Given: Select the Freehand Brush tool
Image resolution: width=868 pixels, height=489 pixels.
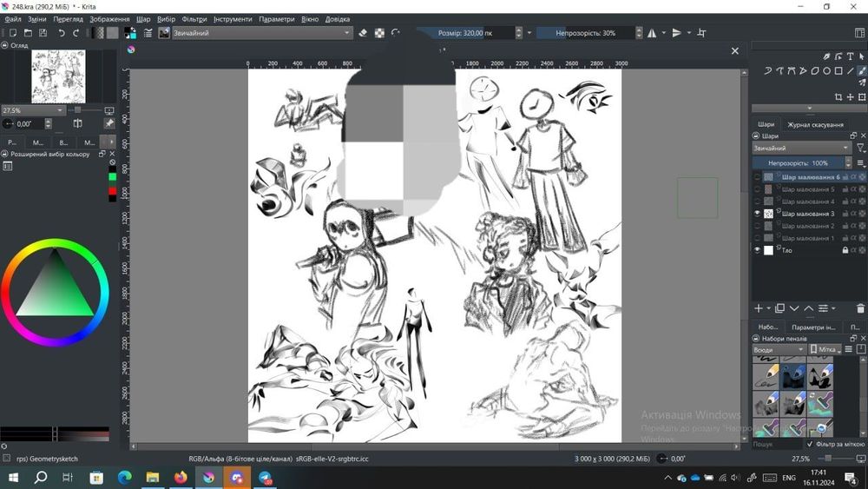Looking at the screenshot, I should (862, 71).
